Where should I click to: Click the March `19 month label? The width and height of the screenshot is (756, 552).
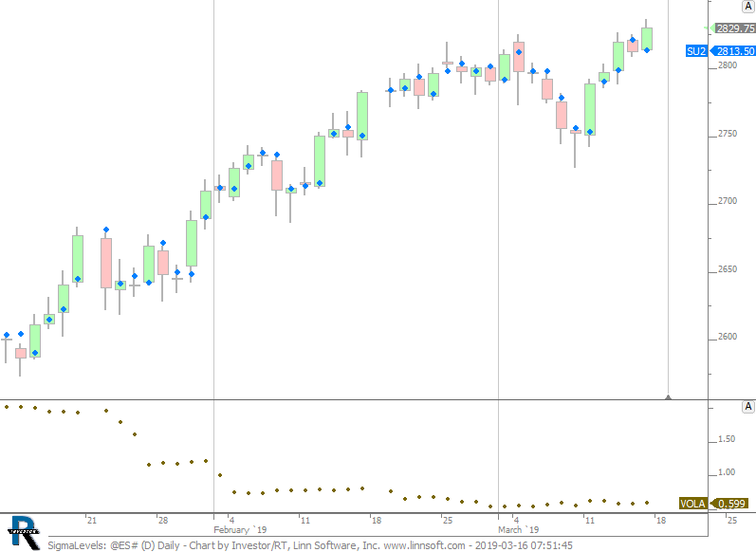518,530
